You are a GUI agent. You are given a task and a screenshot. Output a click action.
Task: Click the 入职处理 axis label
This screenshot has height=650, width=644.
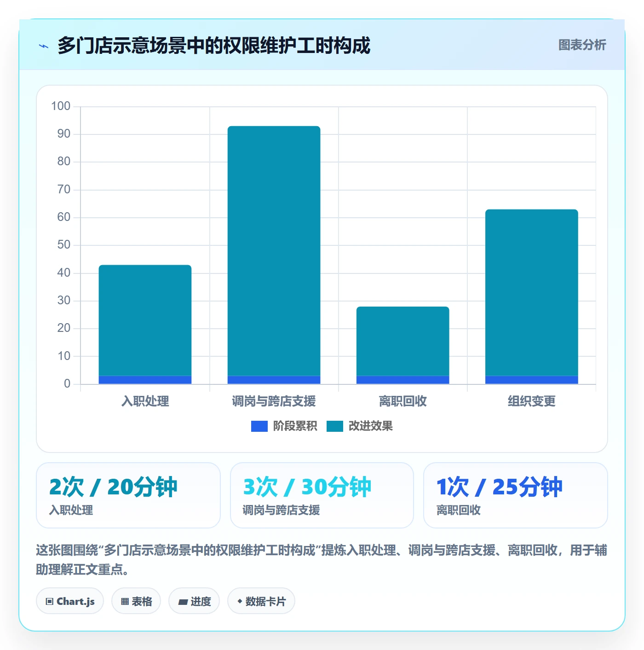point(145,401)
